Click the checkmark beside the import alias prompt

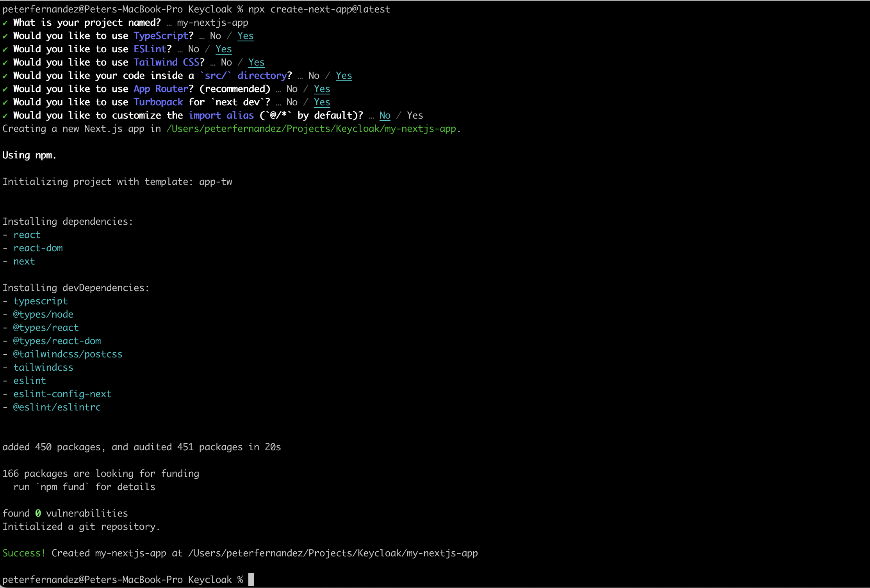[5, 116]
